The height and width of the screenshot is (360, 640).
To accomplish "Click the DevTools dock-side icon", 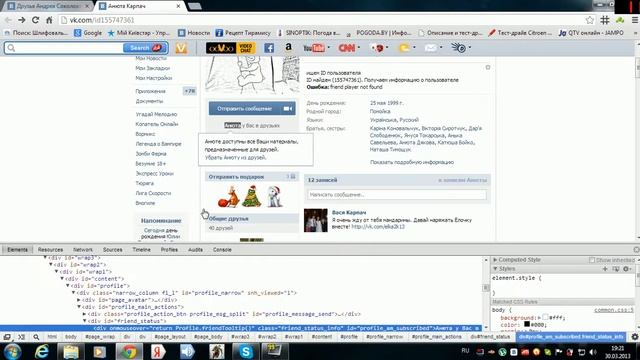I will (7, 337).
